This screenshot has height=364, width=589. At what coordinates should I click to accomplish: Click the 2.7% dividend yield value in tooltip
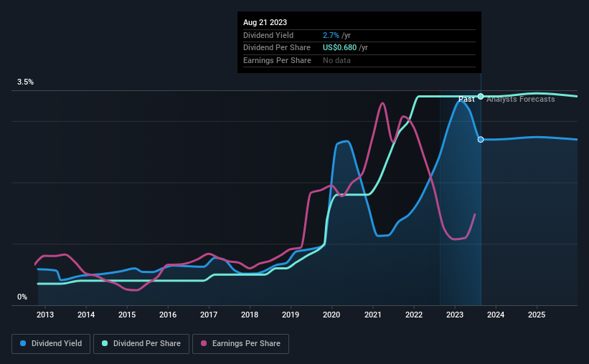tap(331, 35)
